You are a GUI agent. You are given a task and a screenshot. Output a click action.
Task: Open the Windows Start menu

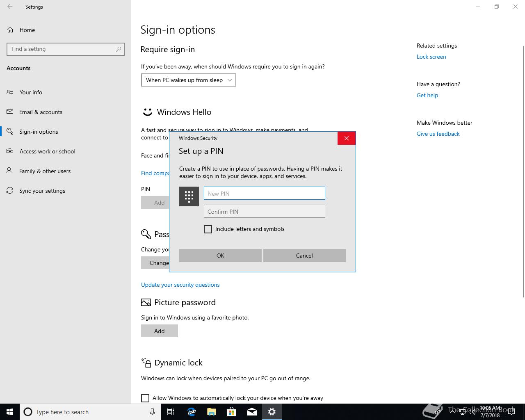point(10,412)
